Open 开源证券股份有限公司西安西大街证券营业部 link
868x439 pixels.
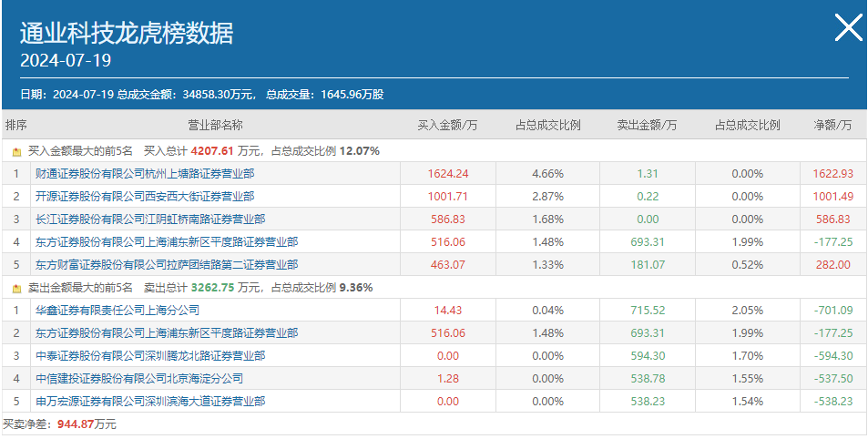point(145,197)
